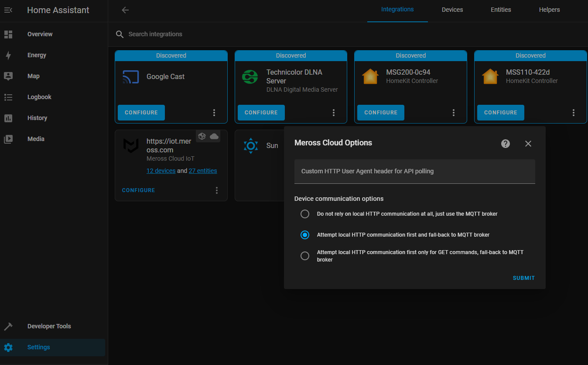Open Media browser in sidebar
Image resolution: width=588 pixels, height=365 pixels.
(52, 139)
